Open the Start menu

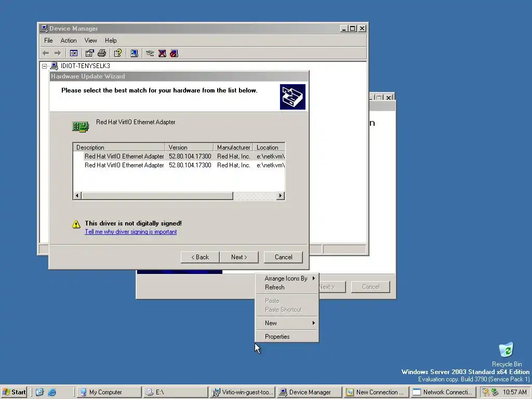[x=14, y=392]
